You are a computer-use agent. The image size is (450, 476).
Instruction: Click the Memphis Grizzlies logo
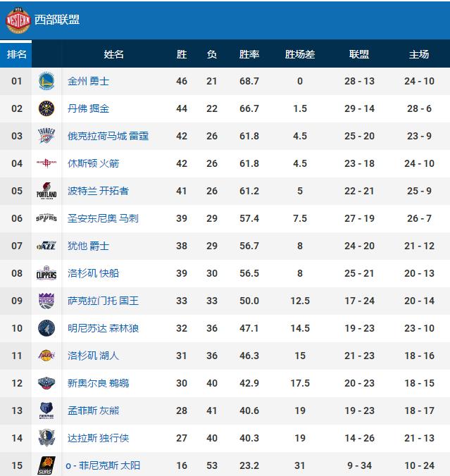coord(46,411)
